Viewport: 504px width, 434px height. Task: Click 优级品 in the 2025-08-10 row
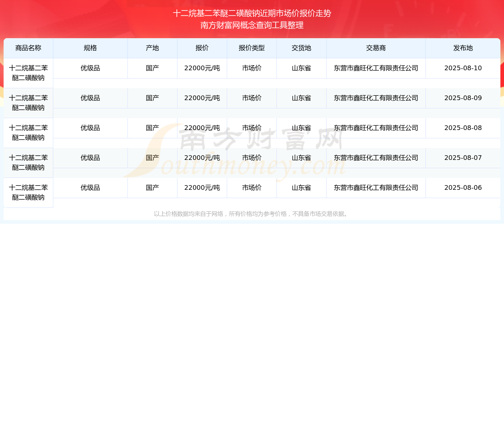click(90, 68)
